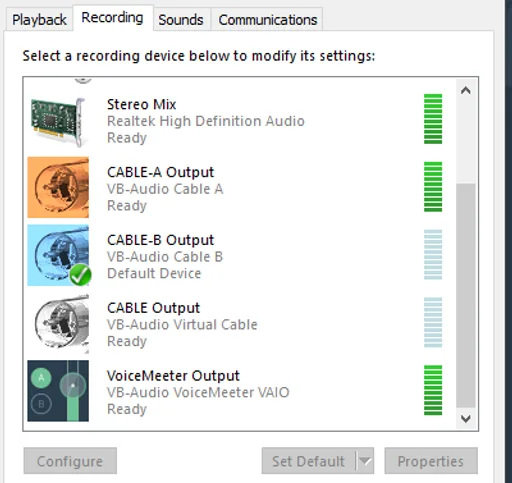Switch to the Sounds tab

pos(181,20)
